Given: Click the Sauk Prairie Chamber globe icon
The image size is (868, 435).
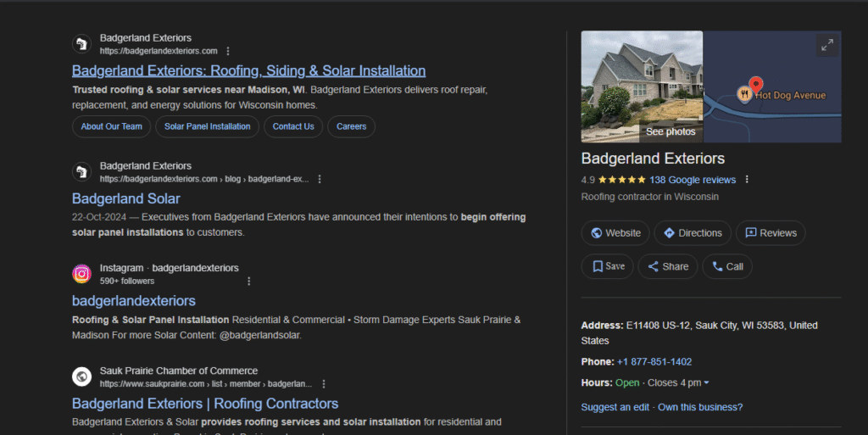Looking at the screenshot, I should tap(82, 376).
